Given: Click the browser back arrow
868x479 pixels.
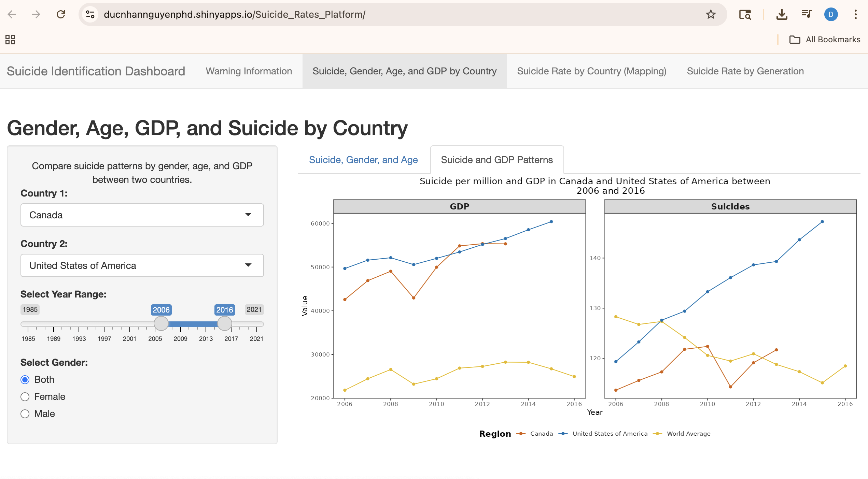Looking at the screenshot, I should [x=12, y=14].
